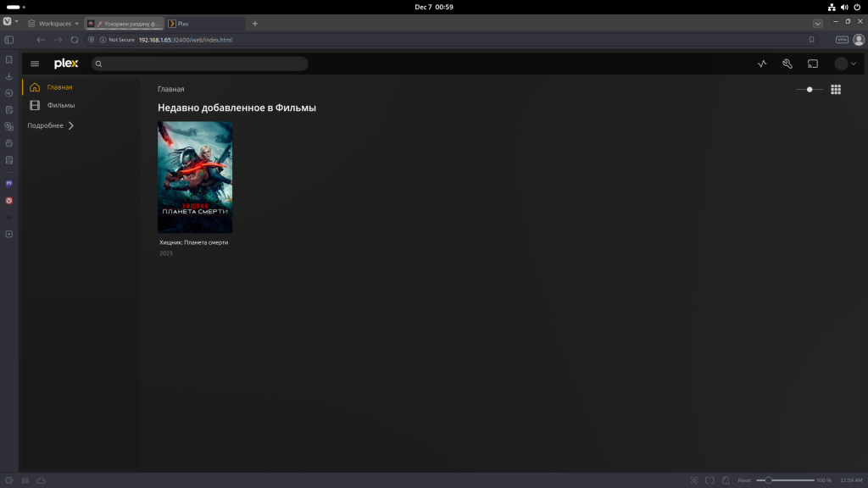Toggle the Vivaldi side panel visibility
868x488 pixels.
[x=9, y=40]
